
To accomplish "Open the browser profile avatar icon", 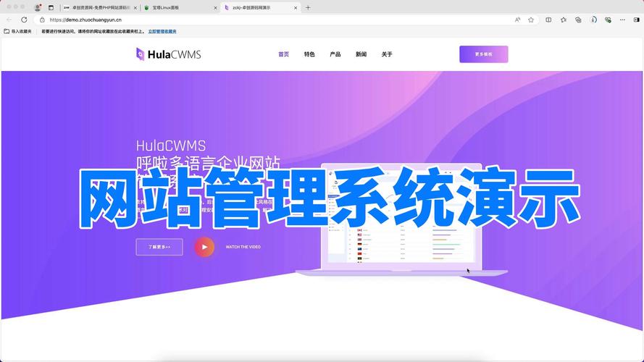I will coord(38,7).
